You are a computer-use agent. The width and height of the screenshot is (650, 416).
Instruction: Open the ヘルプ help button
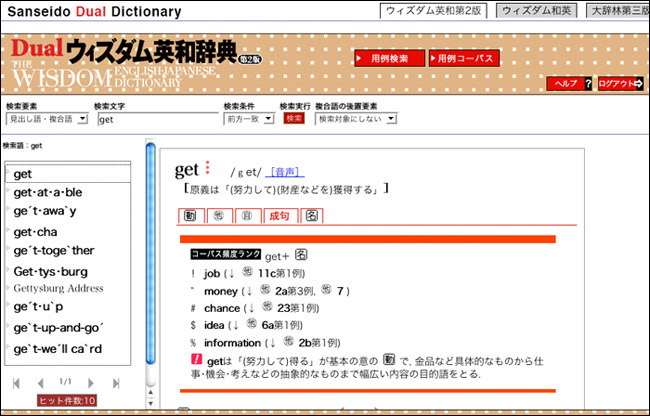pyautogui.click(x=569, y=84)
